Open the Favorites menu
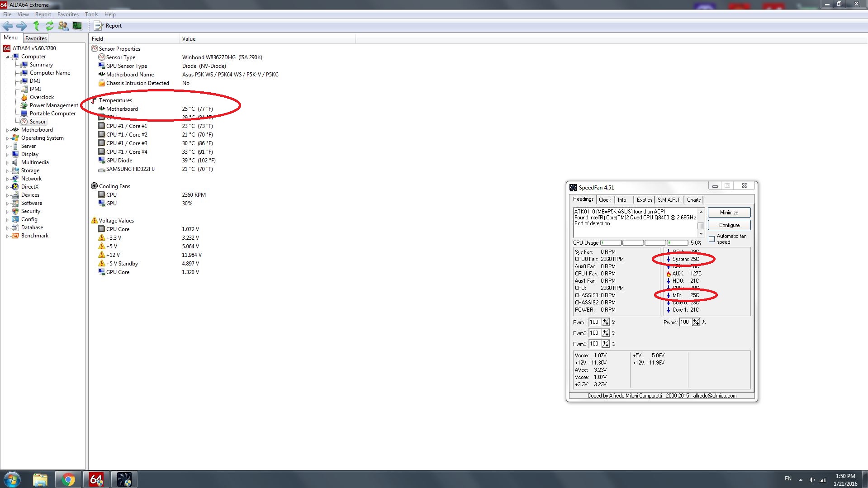Viewport: 868px width, 488px height. tap(68, 14)
